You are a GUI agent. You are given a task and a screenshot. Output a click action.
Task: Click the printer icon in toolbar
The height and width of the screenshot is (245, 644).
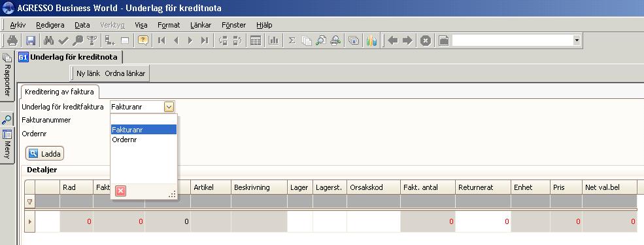[x=12, y=41]
